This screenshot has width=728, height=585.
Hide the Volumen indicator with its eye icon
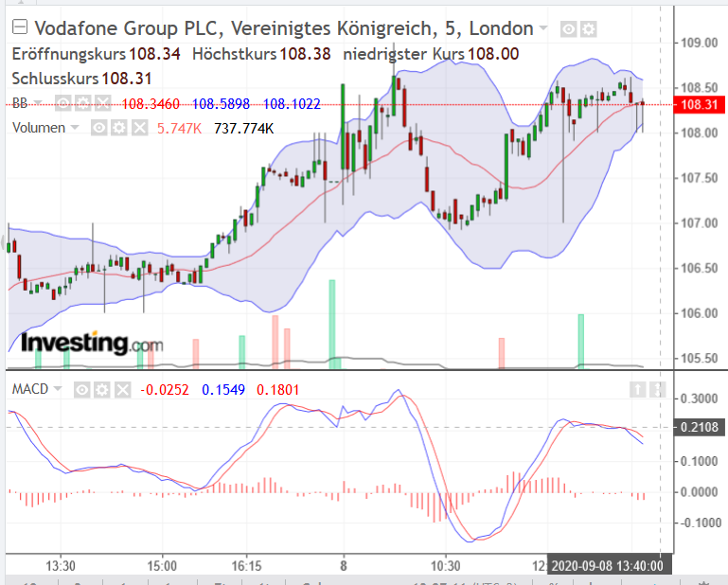(98, 128)
